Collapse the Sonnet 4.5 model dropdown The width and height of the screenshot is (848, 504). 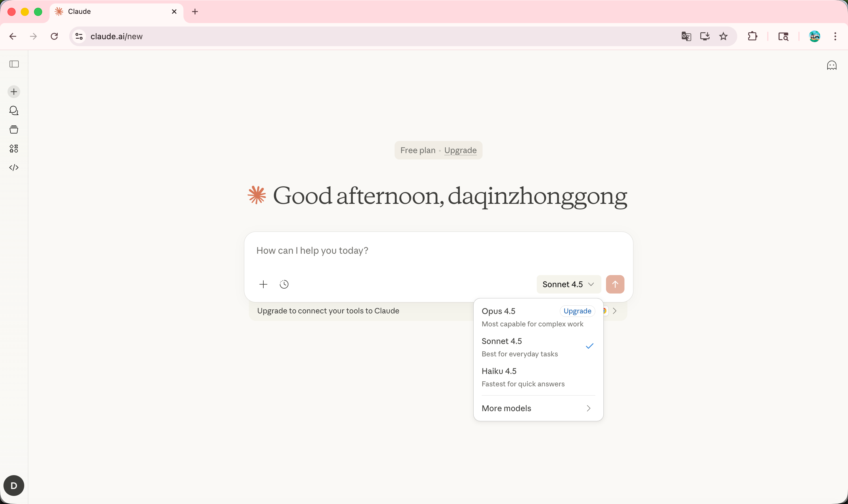569,284
